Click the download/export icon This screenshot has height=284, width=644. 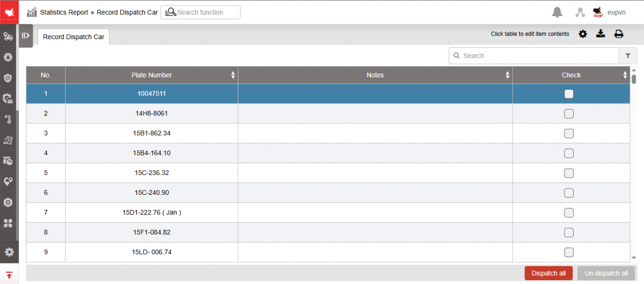pos(601,34)
